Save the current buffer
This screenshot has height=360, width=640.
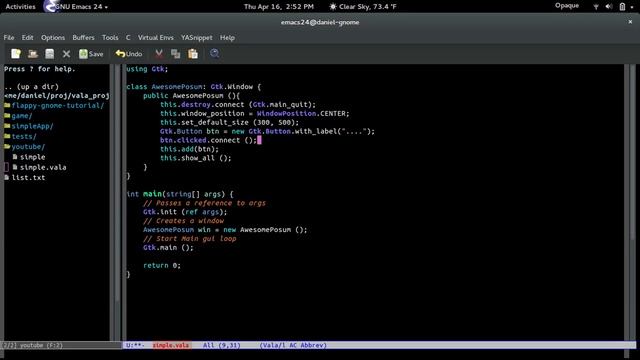pos(91,54)
